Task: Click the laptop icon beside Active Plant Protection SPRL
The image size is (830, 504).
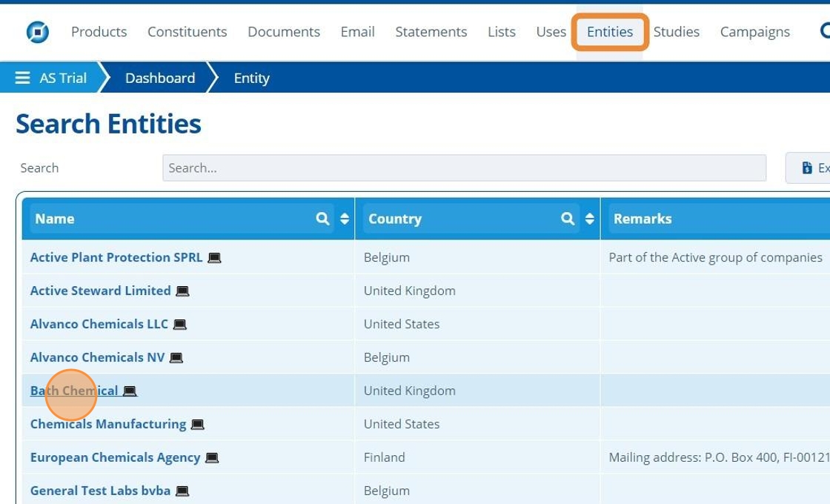Action: coord(214,258)
